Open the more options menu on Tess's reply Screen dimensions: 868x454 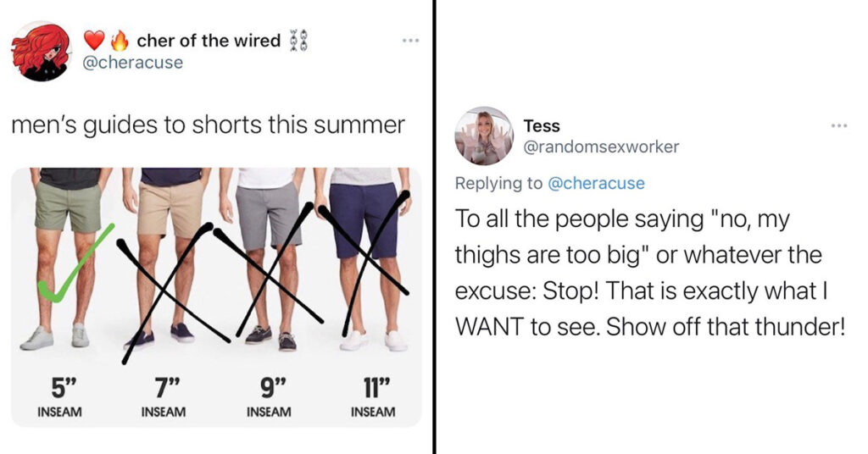coord(839,126)
